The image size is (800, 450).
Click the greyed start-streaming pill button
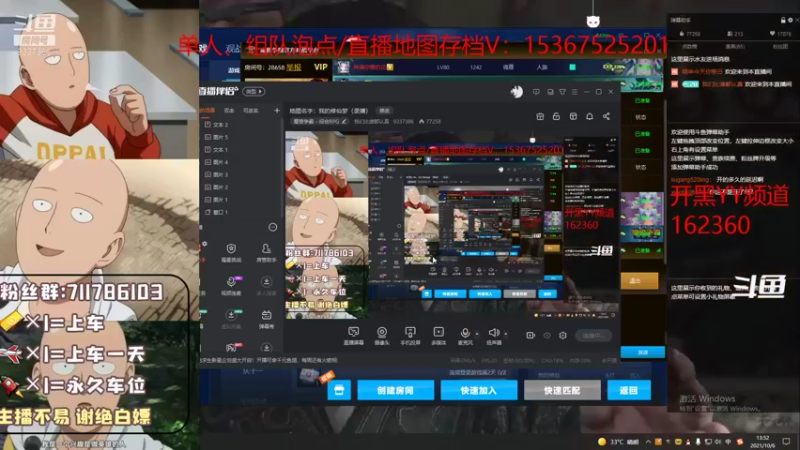[593, 335]
